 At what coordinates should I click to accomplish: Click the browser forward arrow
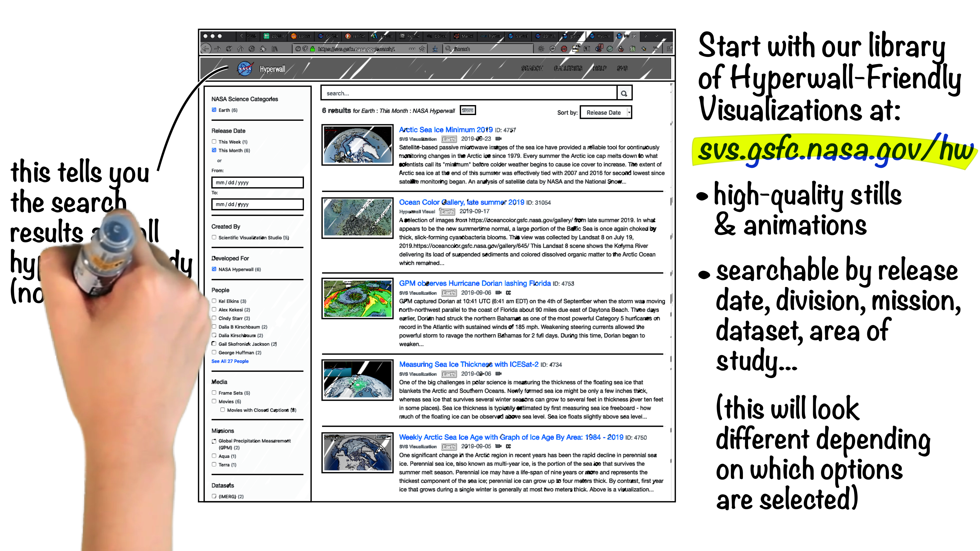(x=217, y=49)
